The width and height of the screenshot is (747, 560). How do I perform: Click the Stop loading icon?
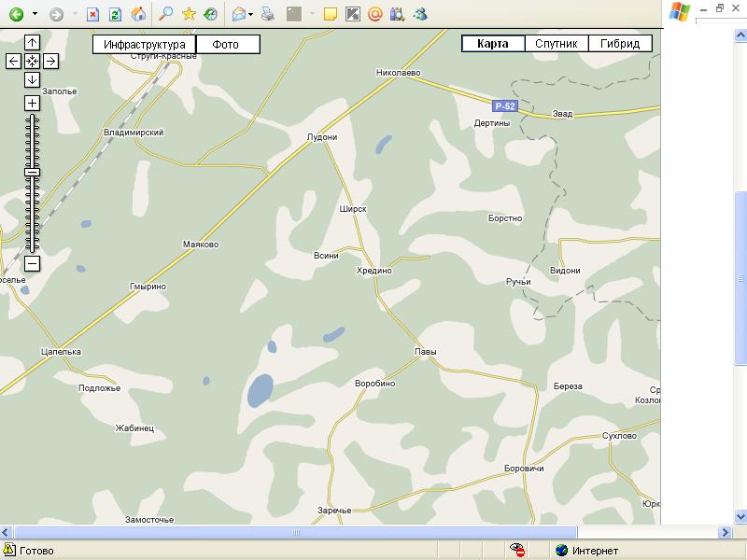tap(92, 14)
